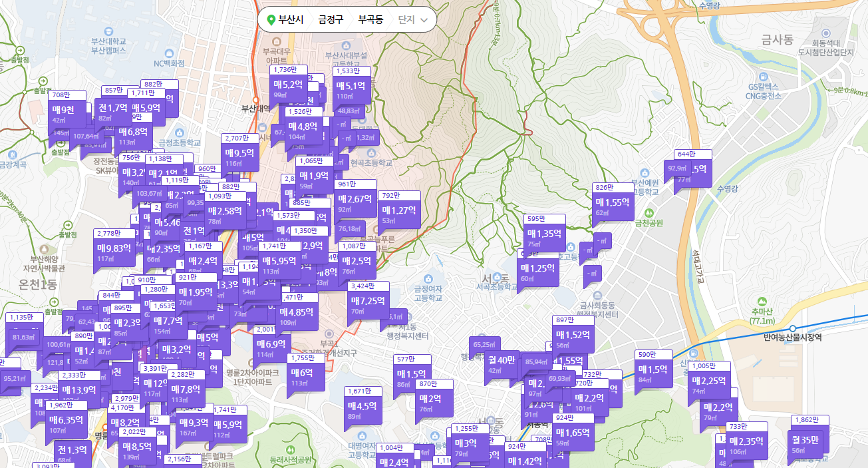
Task: Select 금정구 in location breadcrumb
Action: pos(331,19)
